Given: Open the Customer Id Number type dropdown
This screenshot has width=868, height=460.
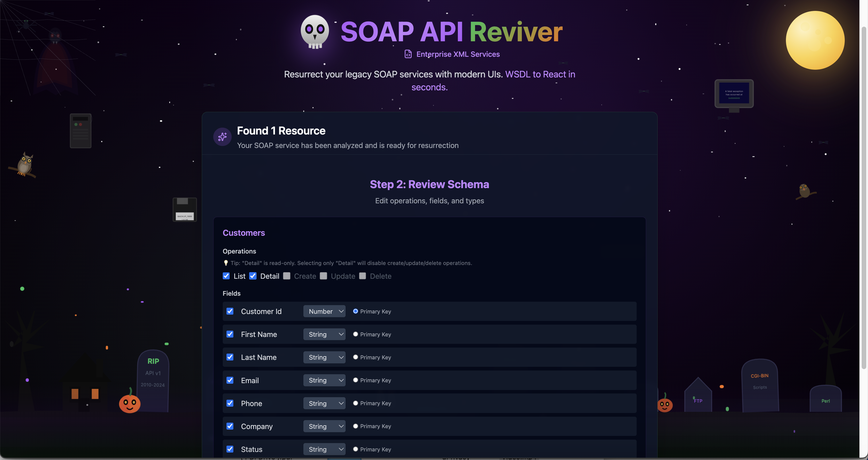Looking at the screenshot, I should 324,311.
